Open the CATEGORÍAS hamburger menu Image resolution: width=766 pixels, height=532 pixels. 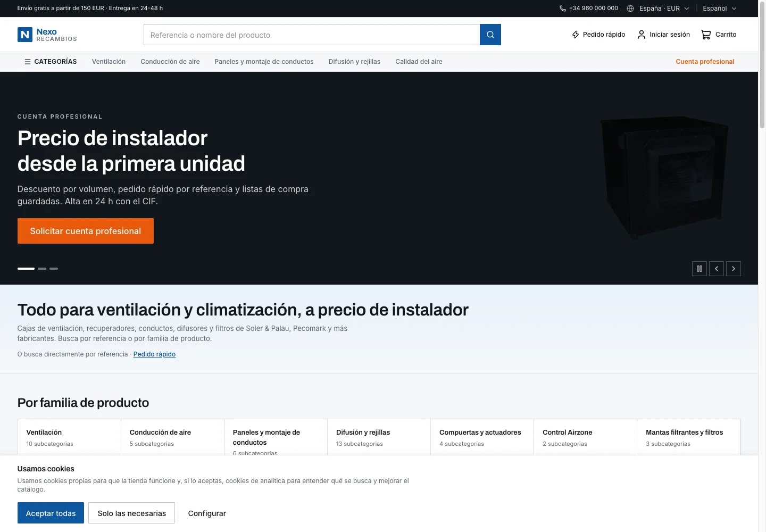click(51, 62)
